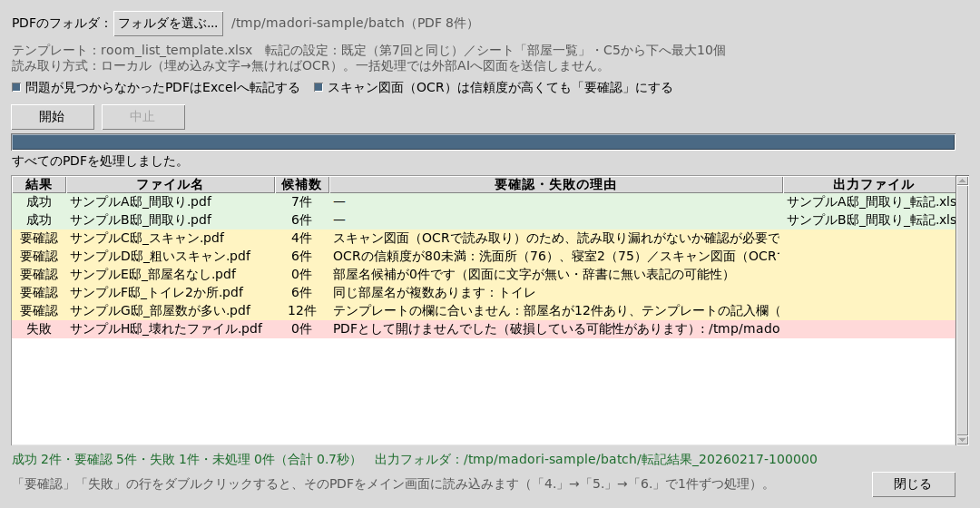The width and height of the screenshot is (980, 508).
Task: Click the 候補数 column header
Action: tap(302, 184)
